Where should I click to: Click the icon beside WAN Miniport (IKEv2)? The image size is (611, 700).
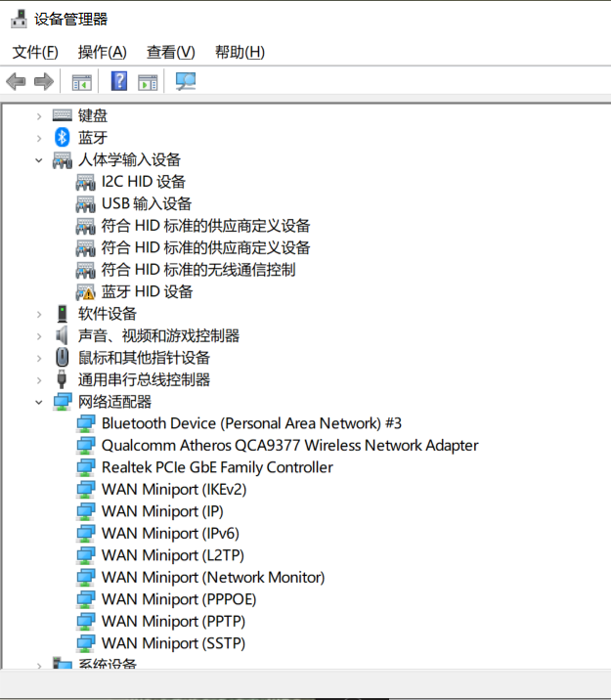coord(86,489)
